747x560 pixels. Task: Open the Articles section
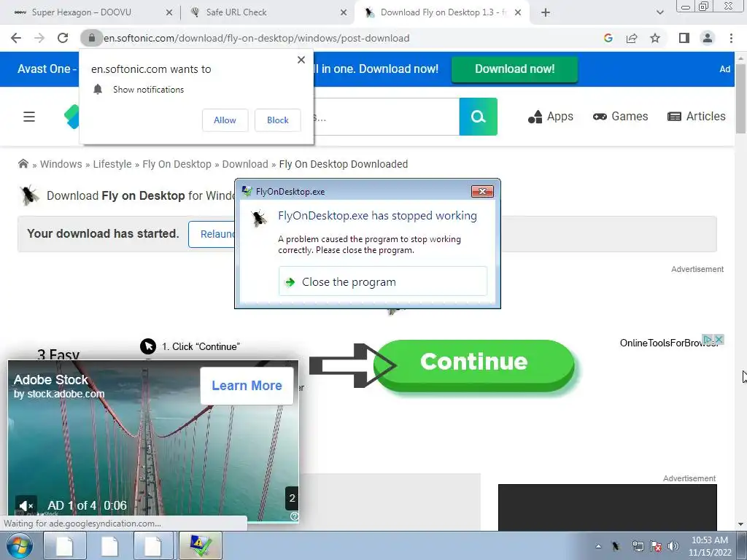click(x=697, y=117)
